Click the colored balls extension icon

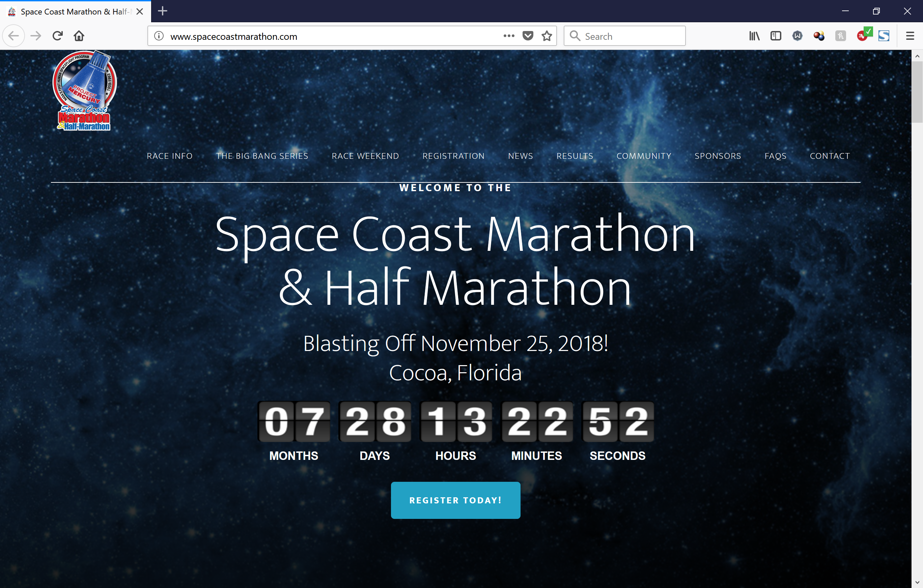(x=819, y=36)
